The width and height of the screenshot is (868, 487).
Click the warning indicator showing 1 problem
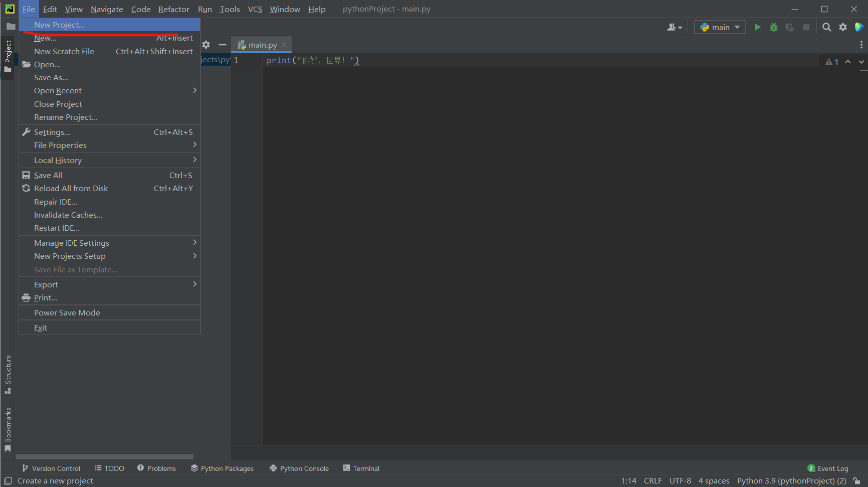pos(832,62)
